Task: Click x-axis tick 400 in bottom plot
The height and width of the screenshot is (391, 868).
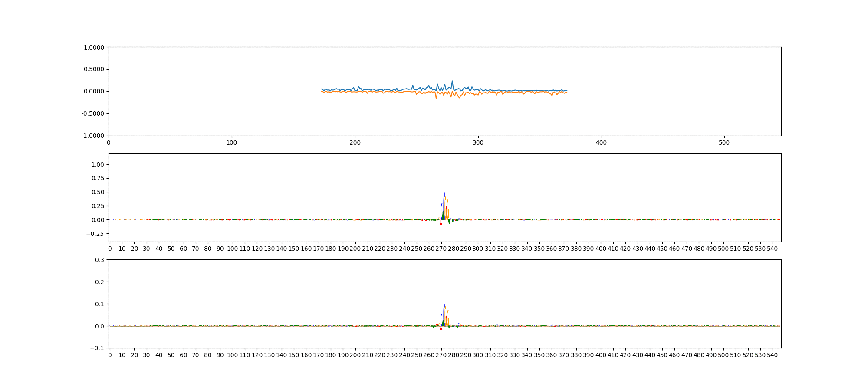Action: point(601,355)
